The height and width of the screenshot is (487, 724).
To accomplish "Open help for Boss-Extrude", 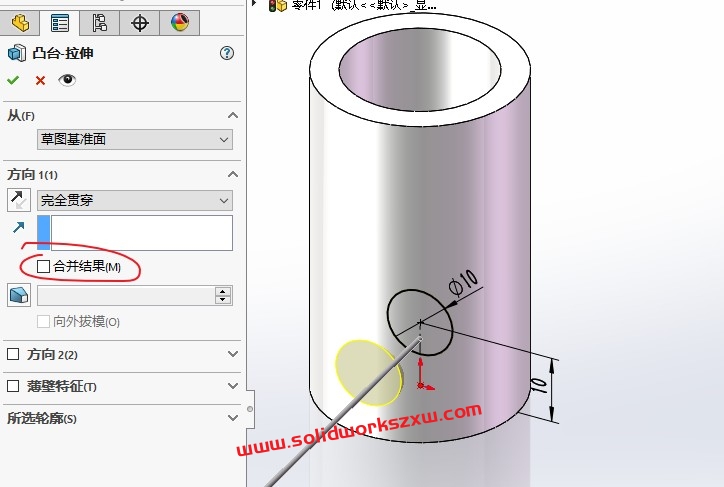I will [x=227, y=53].
